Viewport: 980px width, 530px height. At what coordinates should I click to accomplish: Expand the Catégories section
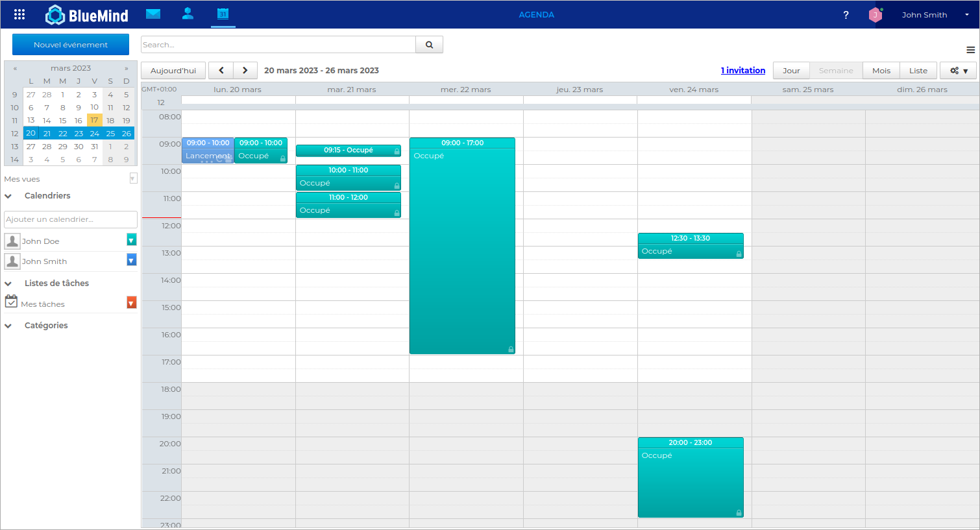(x=8, y=326)
